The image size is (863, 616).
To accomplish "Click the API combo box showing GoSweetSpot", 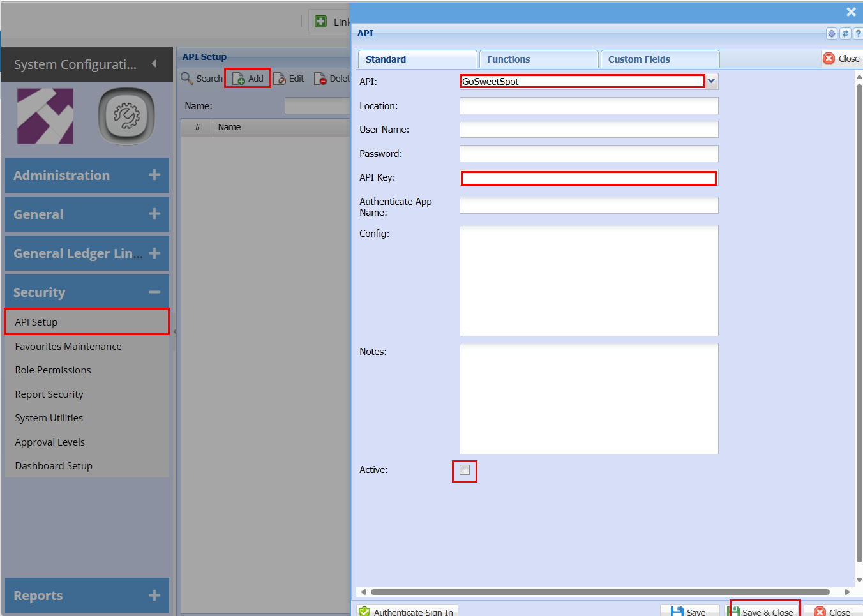I will pos(582,81).
